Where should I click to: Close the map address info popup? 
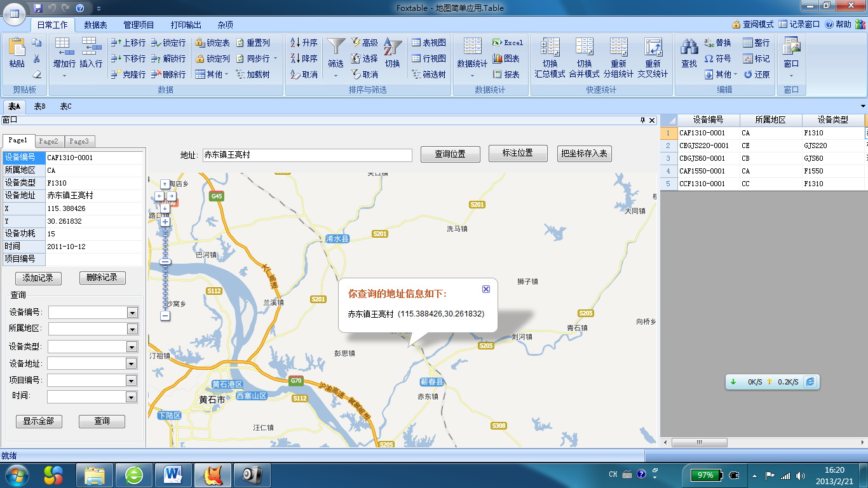point(486,289)
